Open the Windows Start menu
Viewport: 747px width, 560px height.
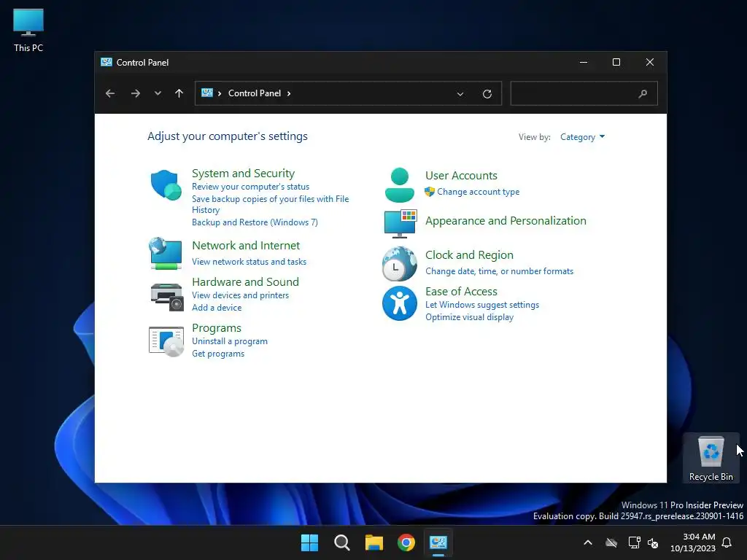point(309,542)
